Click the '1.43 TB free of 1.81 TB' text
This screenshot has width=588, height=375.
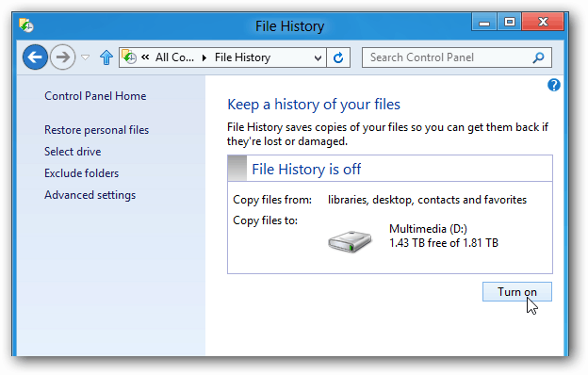[444, 243]
